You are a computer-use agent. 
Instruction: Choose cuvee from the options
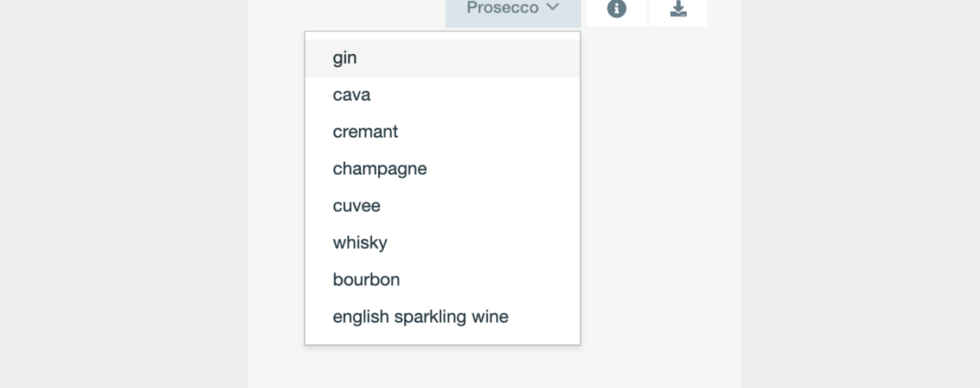click(x=357, y=206)
